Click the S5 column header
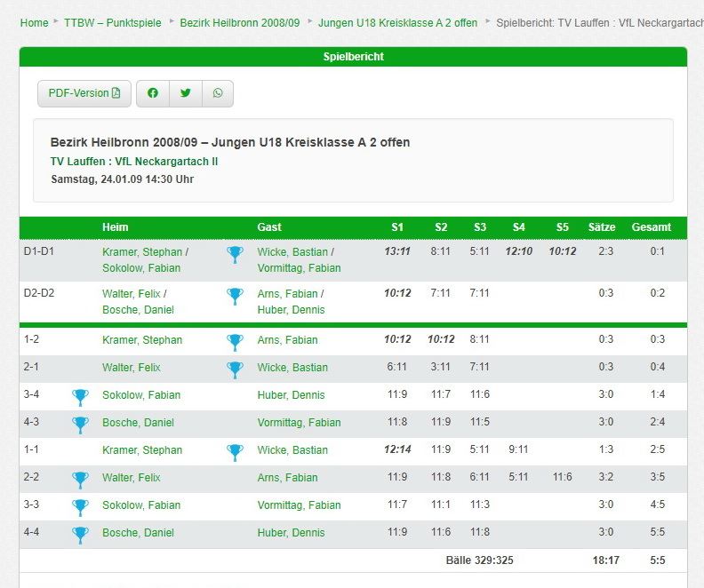This screenshot has height=588, width=704. coord(562,227)
